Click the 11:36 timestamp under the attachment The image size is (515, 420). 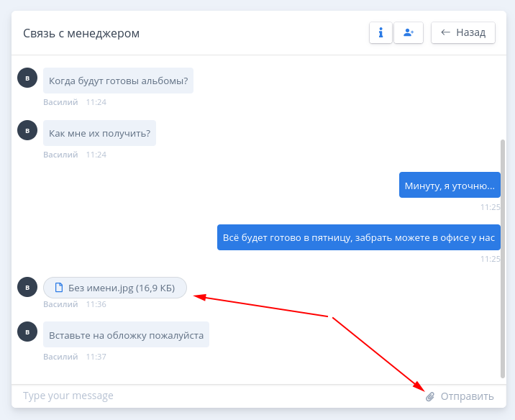click(96, 304)
